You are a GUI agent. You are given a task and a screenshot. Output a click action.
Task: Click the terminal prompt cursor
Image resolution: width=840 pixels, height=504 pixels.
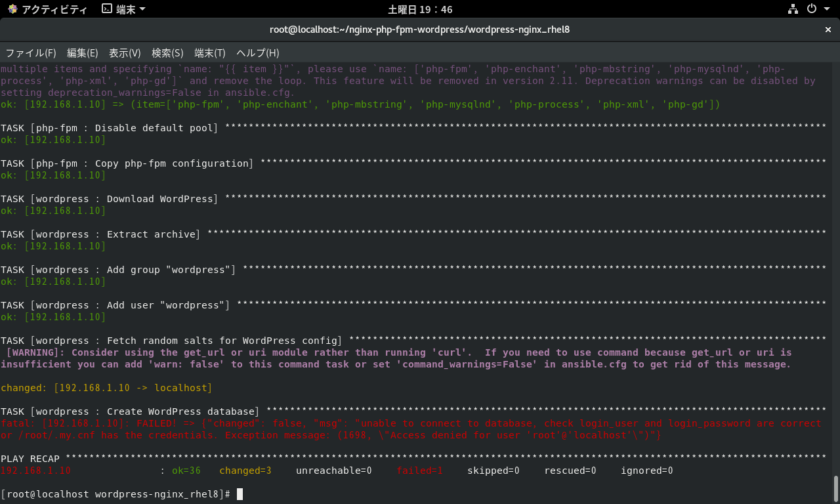[240, 494]
